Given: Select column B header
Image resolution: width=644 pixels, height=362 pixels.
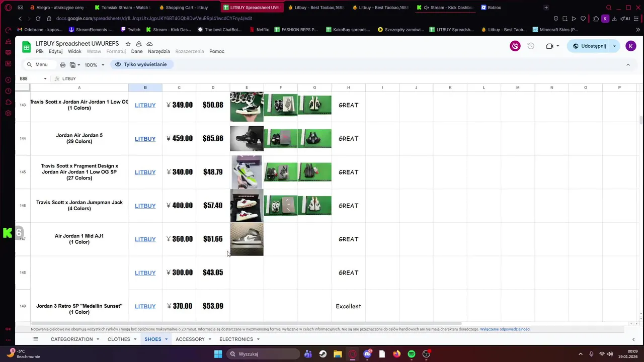Looking at the screenshot, I should [145, 87].
